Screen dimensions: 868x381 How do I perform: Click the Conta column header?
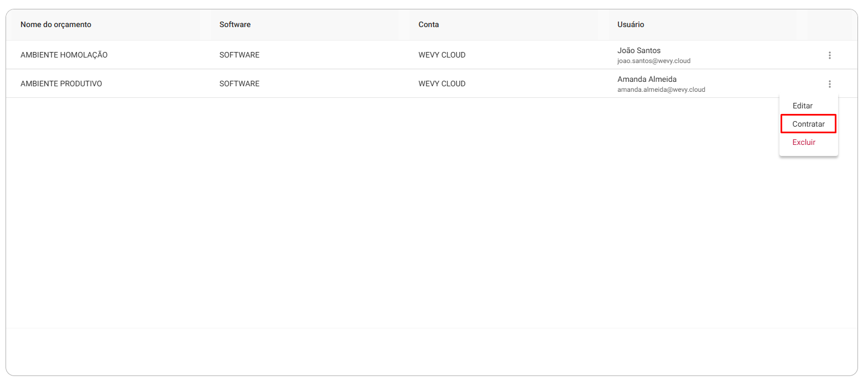428,24
